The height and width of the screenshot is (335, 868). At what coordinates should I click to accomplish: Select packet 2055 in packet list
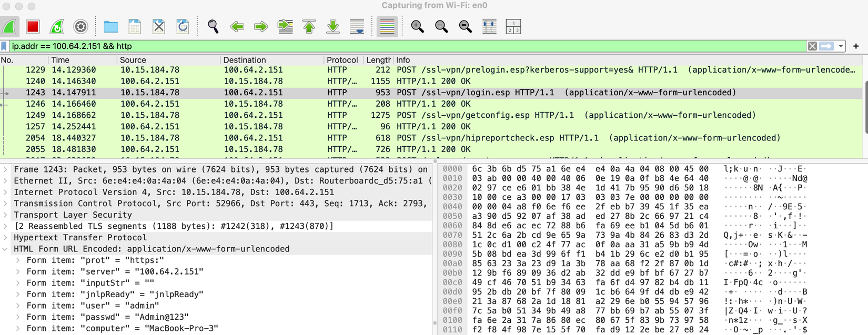tap(431, 149)
